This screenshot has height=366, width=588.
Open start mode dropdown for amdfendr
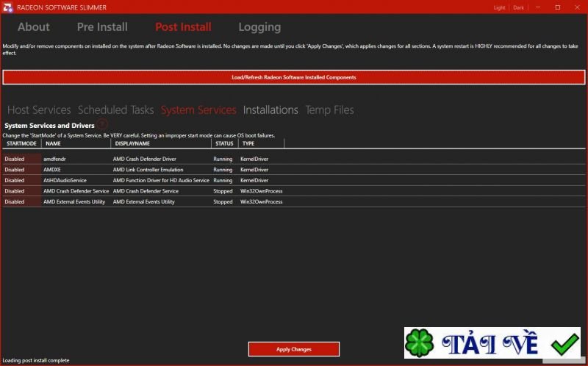pyautogui.click(x=22, y=159)
